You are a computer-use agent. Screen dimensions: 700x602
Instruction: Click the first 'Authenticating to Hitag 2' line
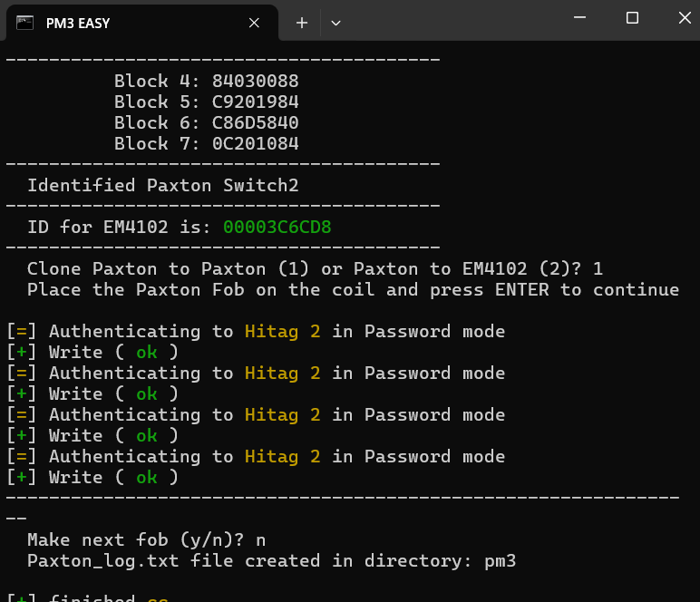tap(256, 332)
